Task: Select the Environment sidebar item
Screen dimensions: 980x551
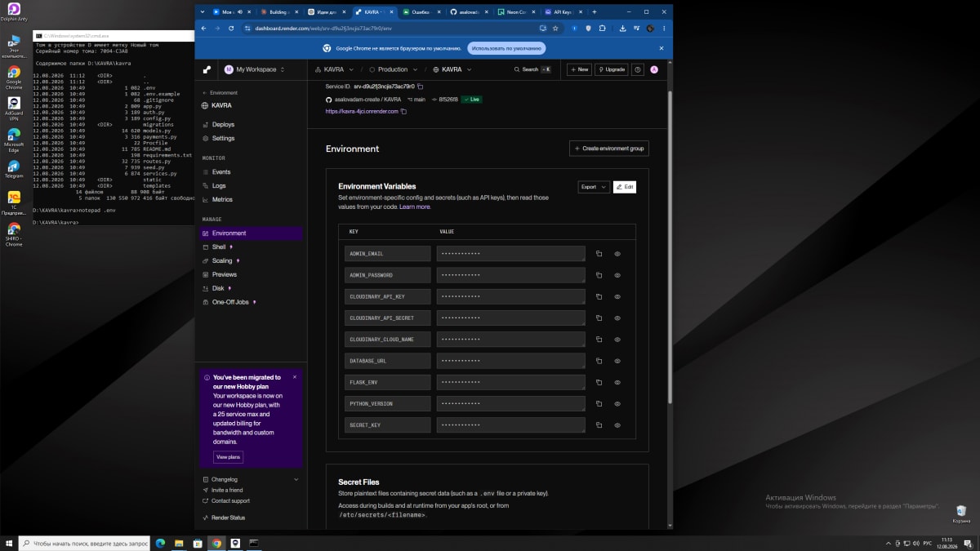Action: tap(251, 233)
